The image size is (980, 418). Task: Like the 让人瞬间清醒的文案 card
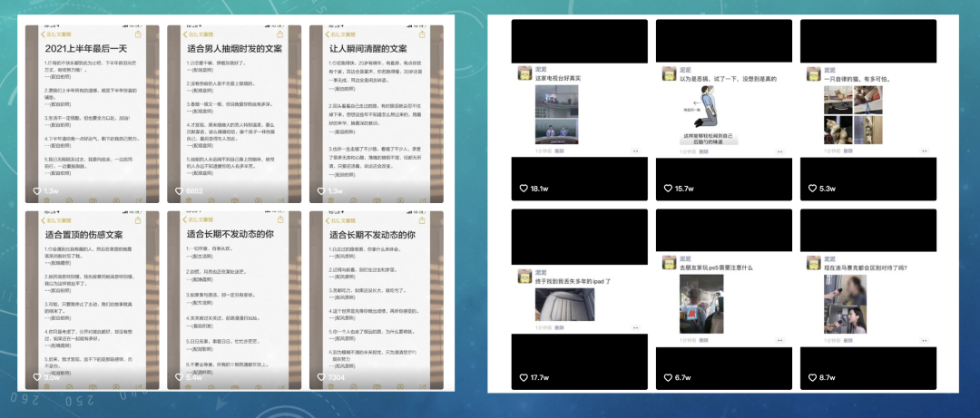click(321, 191)
